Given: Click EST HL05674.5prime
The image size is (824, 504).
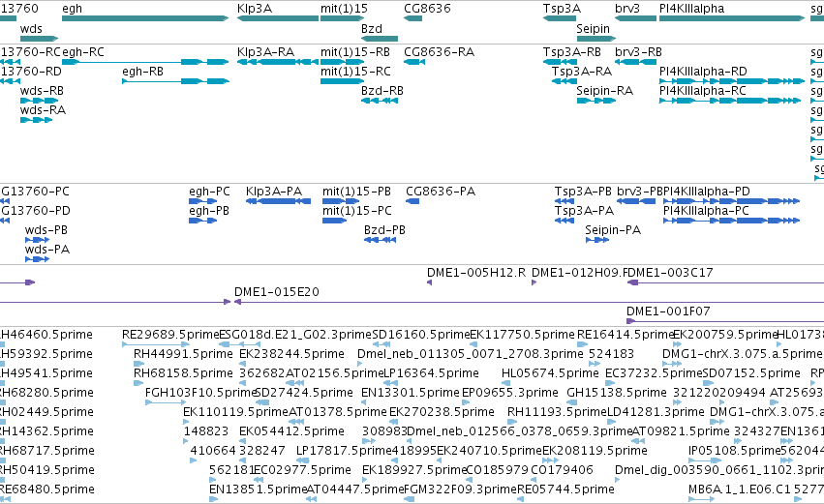Looking at the screenshot, I should point(506,383).
